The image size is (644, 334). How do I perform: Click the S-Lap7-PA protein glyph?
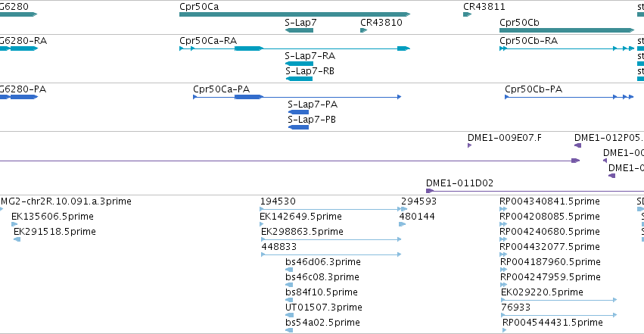(x=299, y=112)
